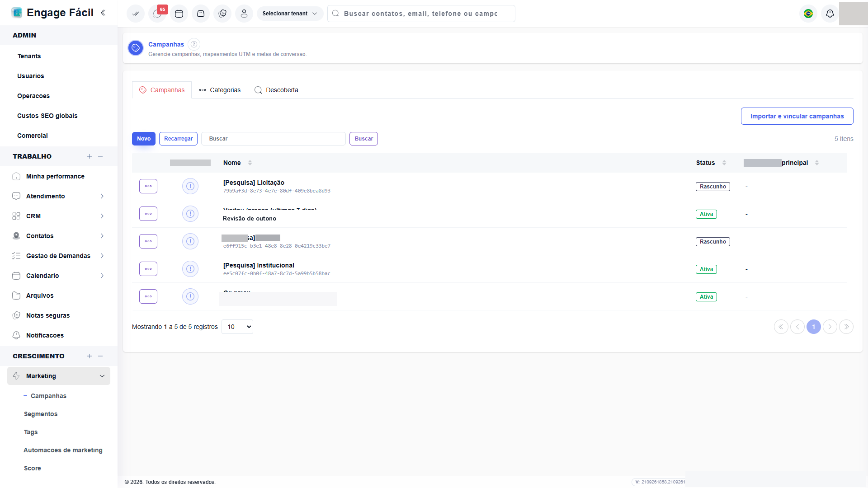This screenshot has height=488, width=868.
Task: Open the Selecionar tenant dropdown
Action: (x=290, y=14)
